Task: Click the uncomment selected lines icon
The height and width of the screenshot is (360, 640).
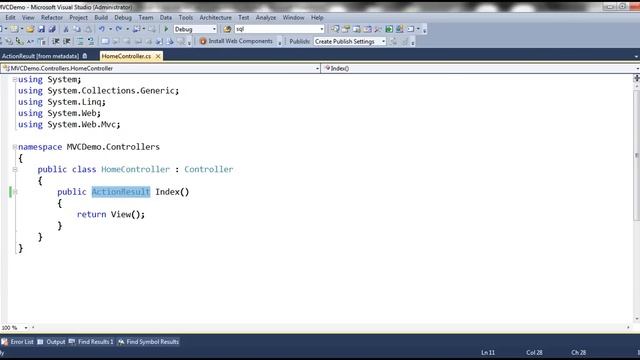Action: click(x=91, y=41)
